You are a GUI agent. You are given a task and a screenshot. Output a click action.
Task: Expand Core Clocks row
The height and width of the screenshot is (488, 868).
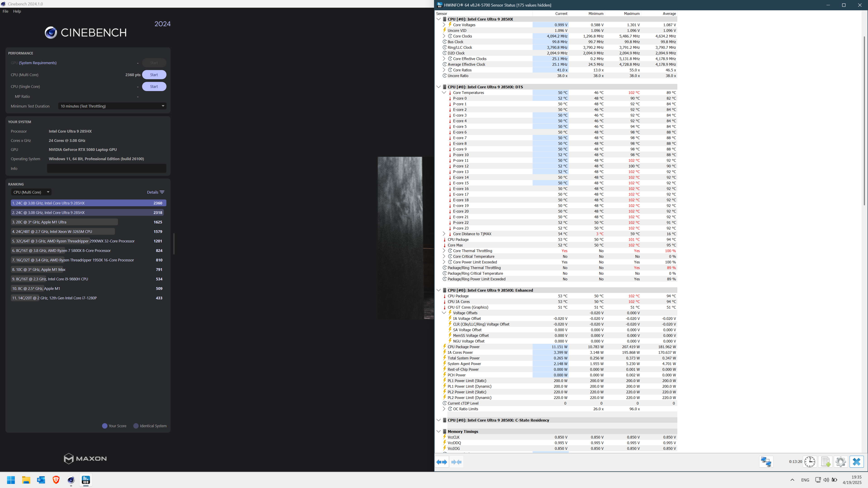pos(444,36)
